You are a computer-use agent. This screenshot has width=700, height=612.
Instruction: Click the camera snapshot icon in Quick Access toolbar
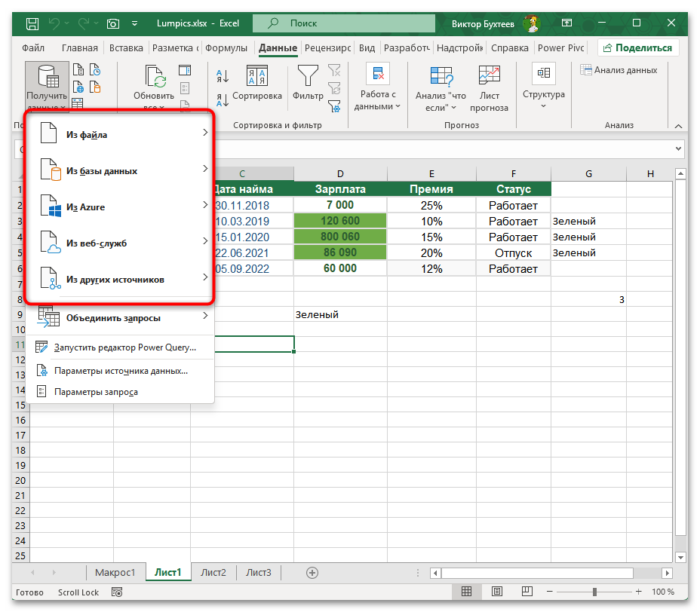click(x=113, y=23)
